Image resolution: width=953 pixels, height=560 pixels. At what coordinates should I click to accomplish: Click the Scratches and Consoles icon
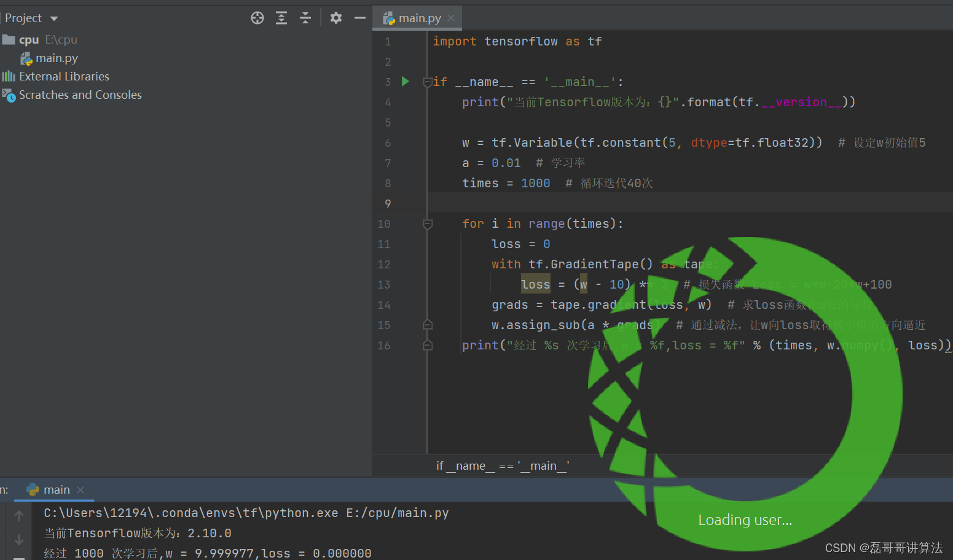click(x=9, y=95)
